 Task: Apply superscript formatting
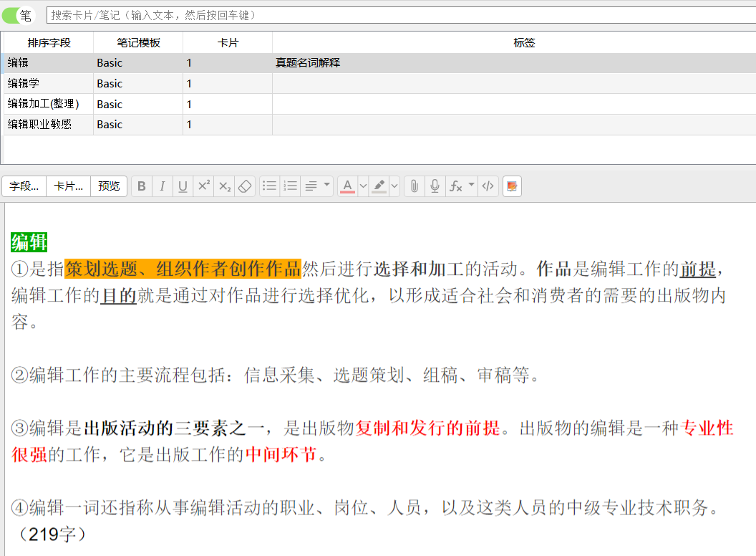[203, 186]
